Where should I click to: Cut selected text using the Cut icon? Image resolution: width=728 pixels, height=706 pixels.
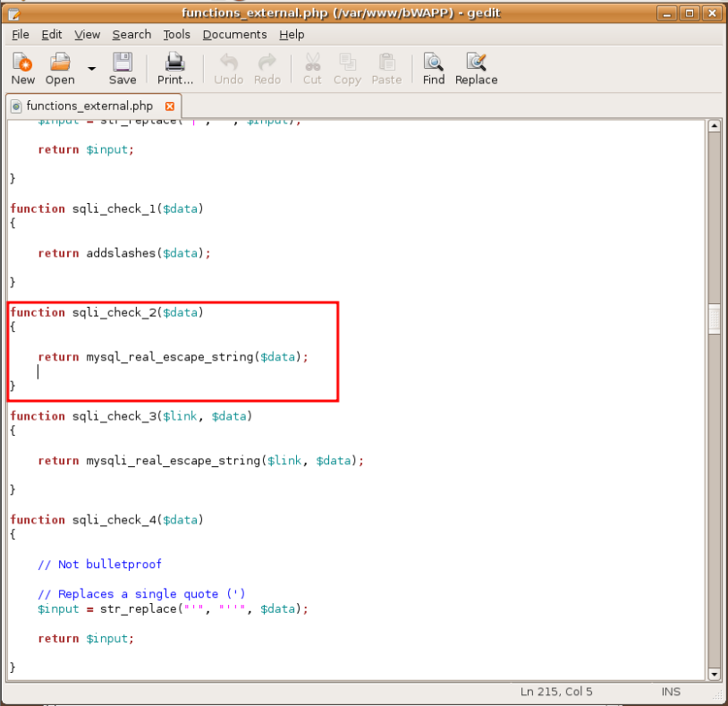pyautogui.click(x=311, y=67)
